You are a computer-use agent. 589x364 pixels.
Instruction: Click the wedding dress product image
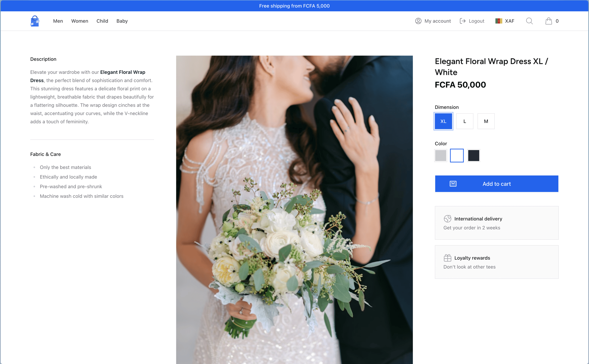tap(294, 210)
